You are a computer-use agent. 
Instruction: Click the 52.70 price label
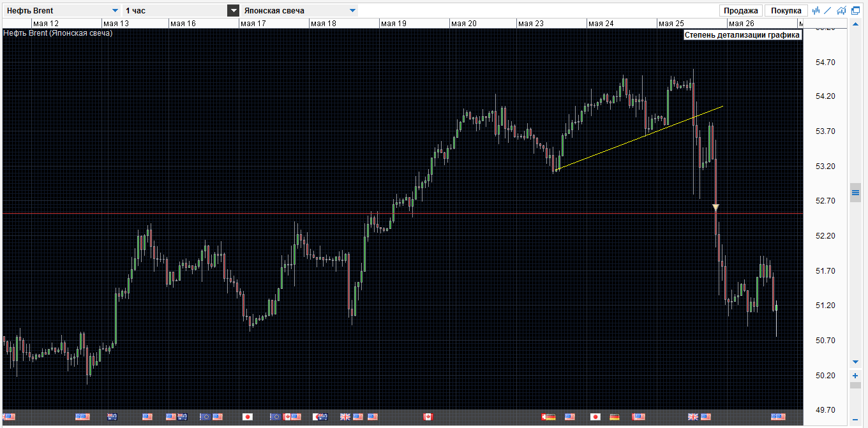[x=825, y=201]
